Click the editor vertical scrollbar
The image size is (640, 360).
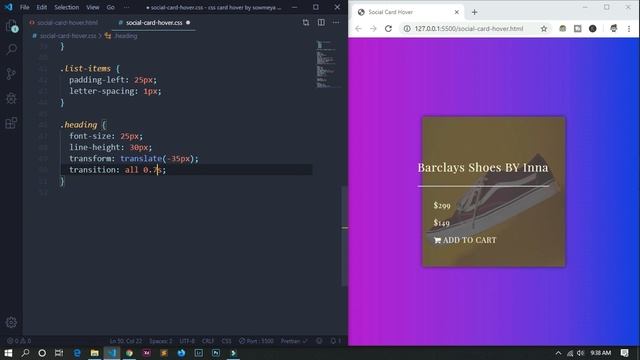pyautogui.click(x=344, y=236)
